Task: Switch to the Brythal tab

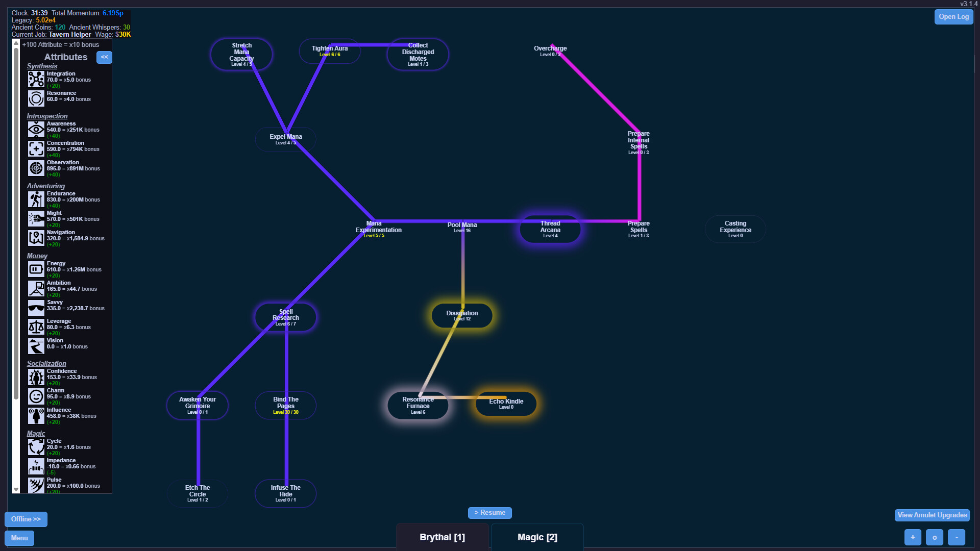Action: (442, 537)
